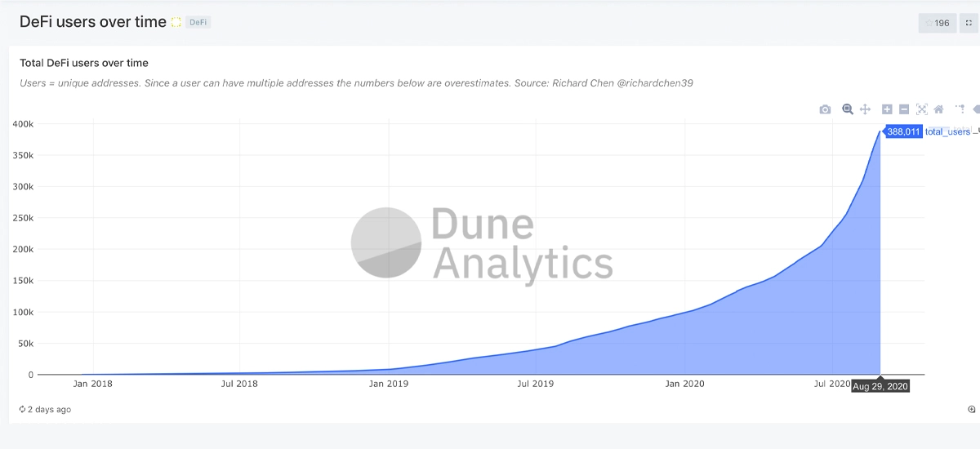Click the 'Total DeFi users over time' heading
Image resolution: width=980 pixels, height=449 pixels.
84,63
